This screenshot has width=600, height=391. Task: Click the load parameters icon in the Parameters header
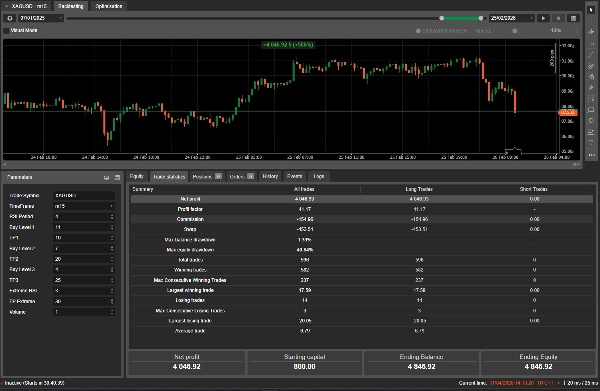106,177
